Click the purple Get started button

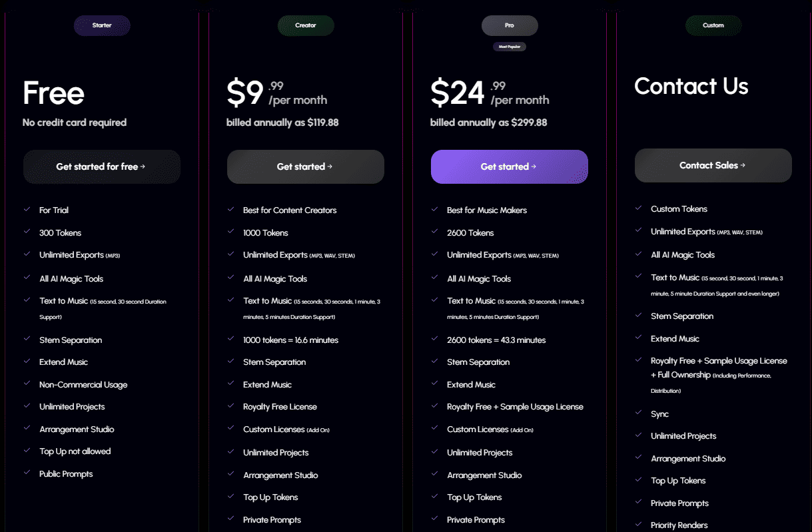509,166
